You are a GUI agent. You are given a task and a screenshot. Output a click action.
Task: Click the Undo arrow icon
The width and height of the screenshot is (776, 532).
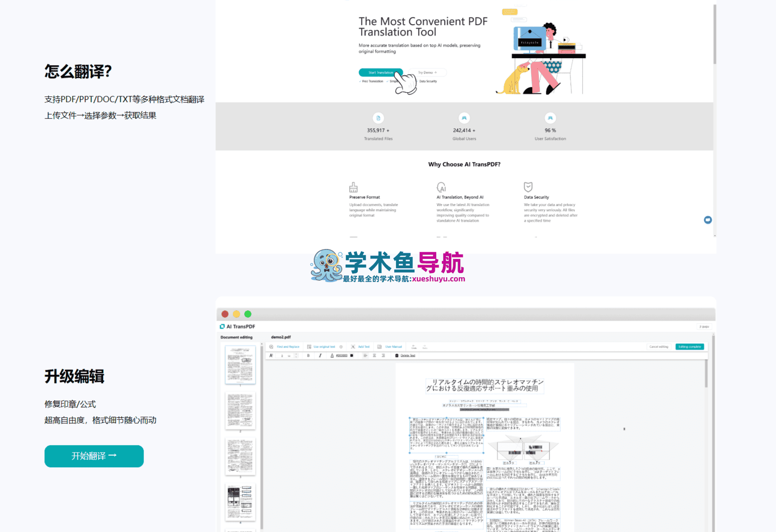pos(414,347)
